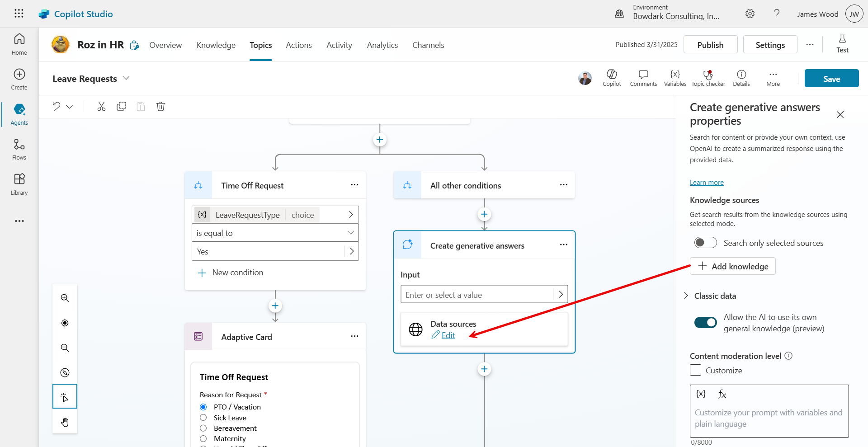Open the settings gear in header
The width and height of the screenshot is (868, 447).
point(750,14)
